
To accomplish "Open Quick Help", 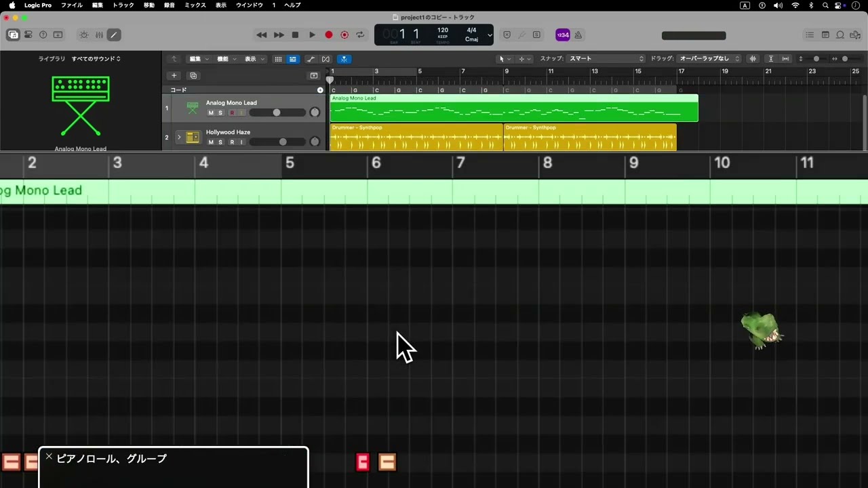I will (x=43, y=35).
